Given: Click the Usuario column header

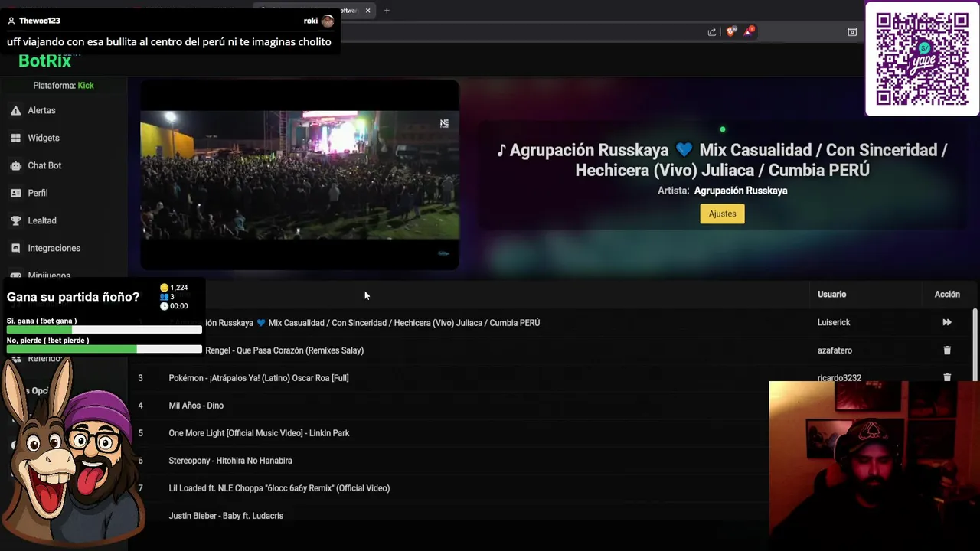Looking at the screenshot, I should (x=831, y=295).
